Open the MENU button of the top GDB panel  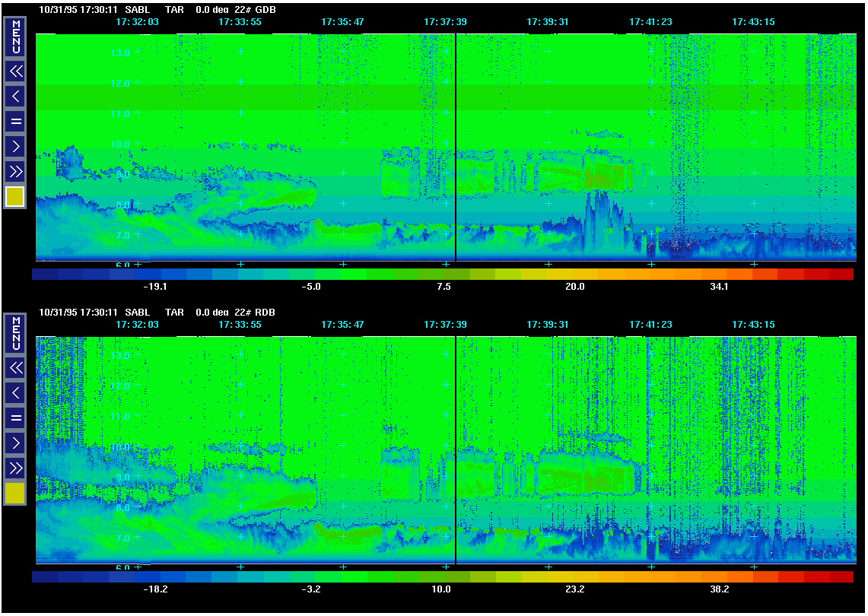point(15,37)
